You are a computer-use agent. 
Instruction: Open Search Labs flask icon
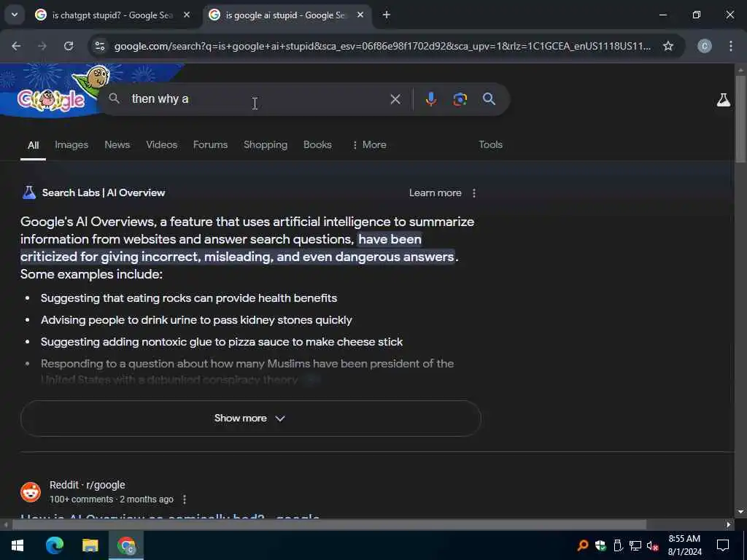(x=723, y=100)
